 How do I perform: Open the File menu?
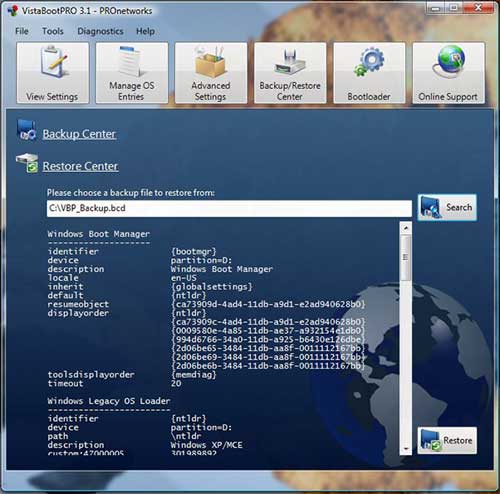pyautogui.click(x=22, y=31)
